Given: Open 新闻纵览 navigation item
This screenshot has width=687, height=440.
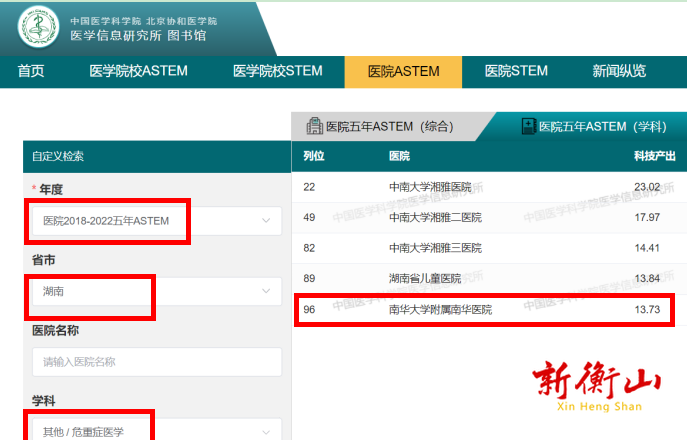Looking at the screenshot, I should click(619, 71).
